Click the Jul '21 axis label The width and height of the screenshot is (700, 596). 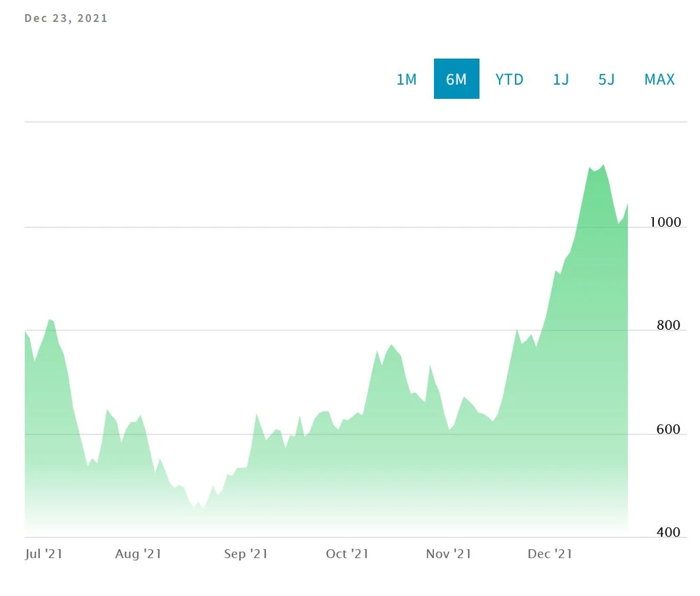coord(43,554)
